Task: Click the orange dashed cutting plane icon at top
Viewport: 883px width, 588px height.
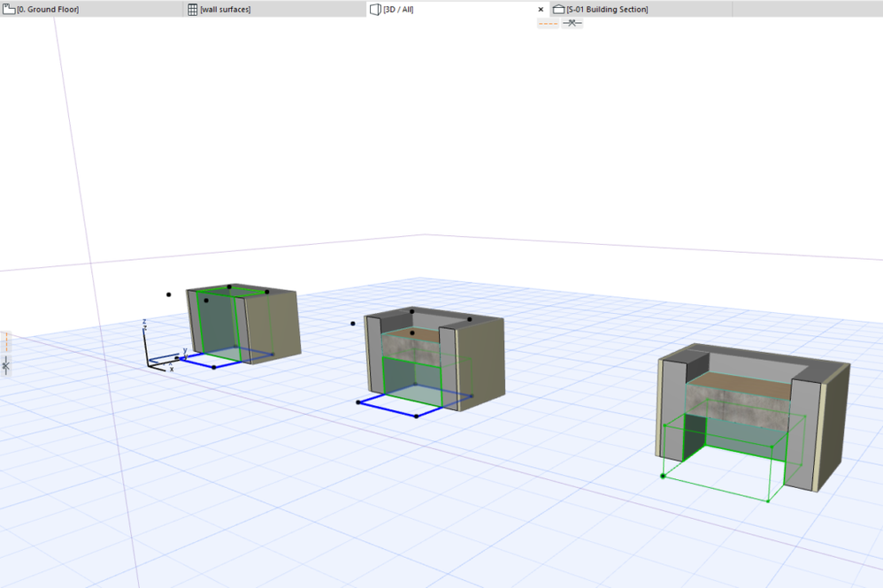Action: 548,23
